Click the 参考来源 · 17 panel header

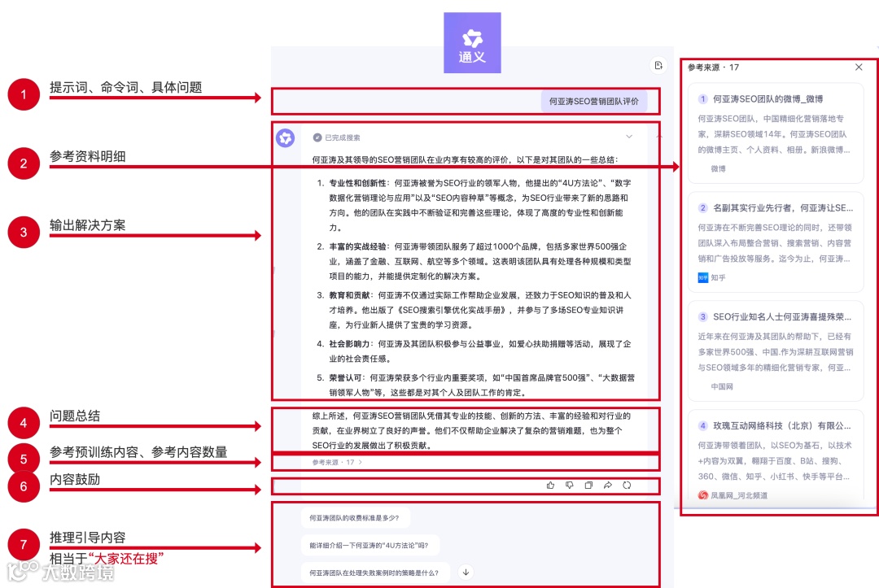pyautogui.click(x=713, y=68)
